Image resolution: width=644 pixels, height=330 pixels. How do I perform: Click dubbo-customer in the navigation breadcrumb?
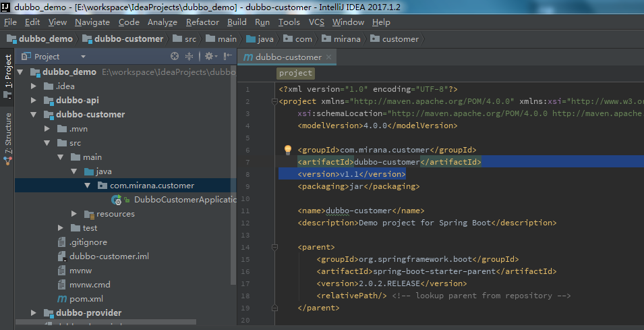coord(123,39)
